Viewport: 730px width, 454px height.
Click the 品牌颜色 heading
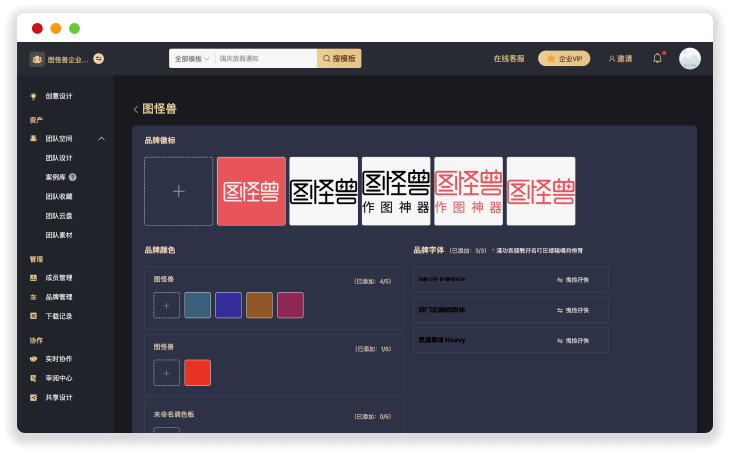(160, 250)
